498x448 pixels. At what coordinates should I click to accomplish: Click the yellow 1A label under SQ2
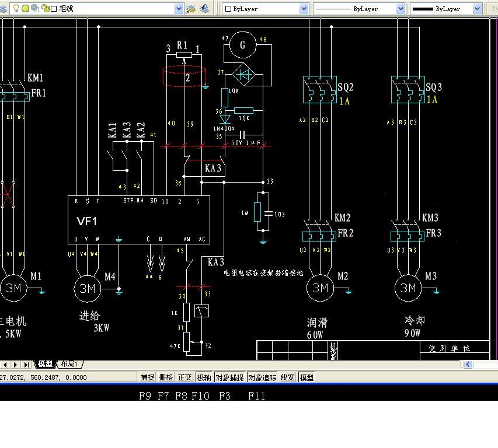tap(344, 101)
